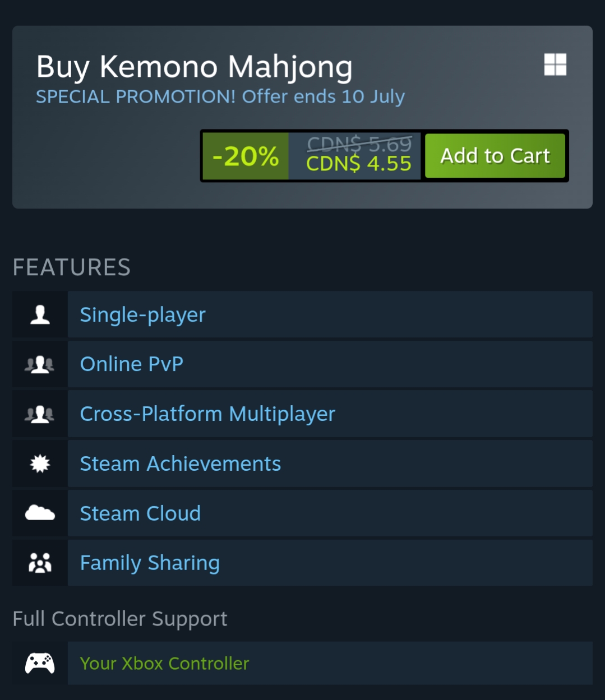Click the Special Promotion offer text
The image size is (605, 700).
[220, 97]
